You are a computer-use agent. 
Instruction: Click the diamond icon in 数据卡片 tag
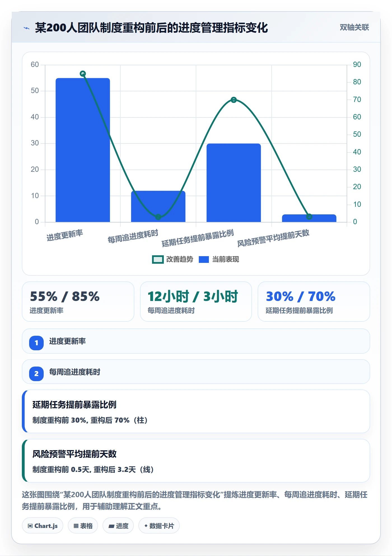pos(146,526)
